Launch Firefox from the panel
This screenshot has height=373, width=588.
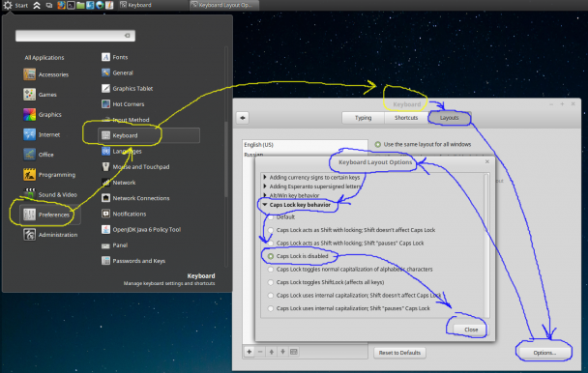[x=61, y=5]
